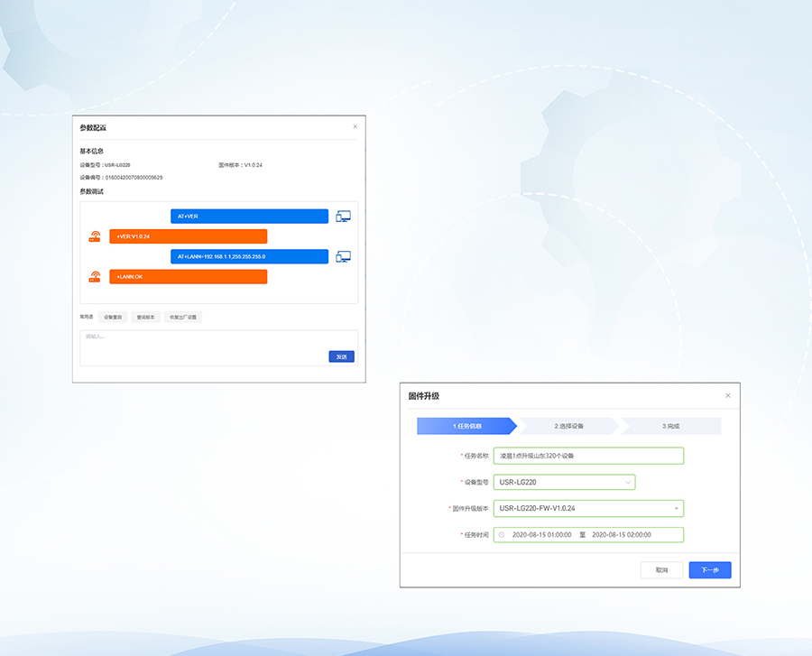Click the computer icon beside AT+VER message
The width and height of the screenshot is (812, 656).
point(343,217)
